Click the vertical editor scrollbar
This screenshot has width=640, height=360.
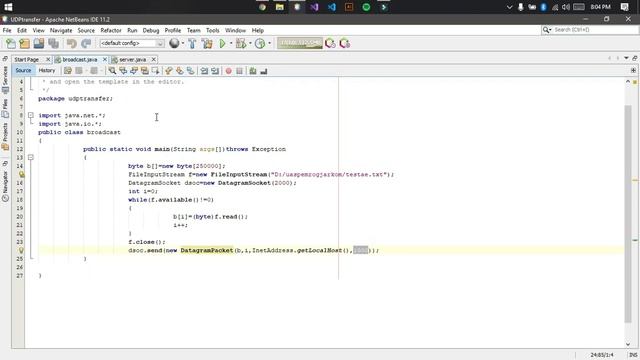point(628,214)
